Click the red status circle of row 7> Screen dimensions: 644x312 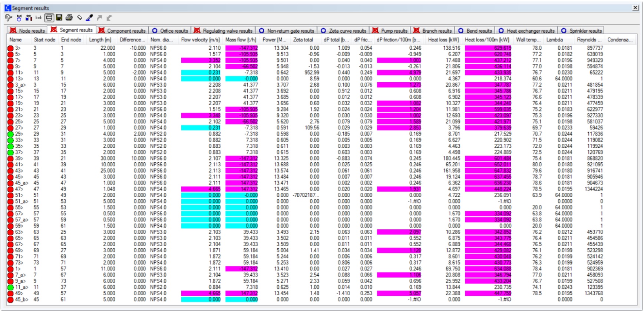coord(10,60)
